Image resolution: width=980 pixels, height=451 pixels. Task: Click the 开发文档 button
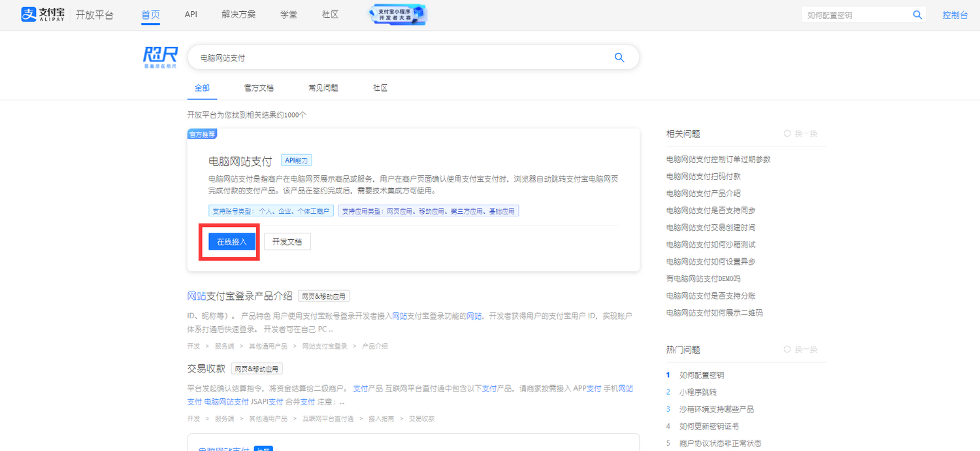coord(287,241)
